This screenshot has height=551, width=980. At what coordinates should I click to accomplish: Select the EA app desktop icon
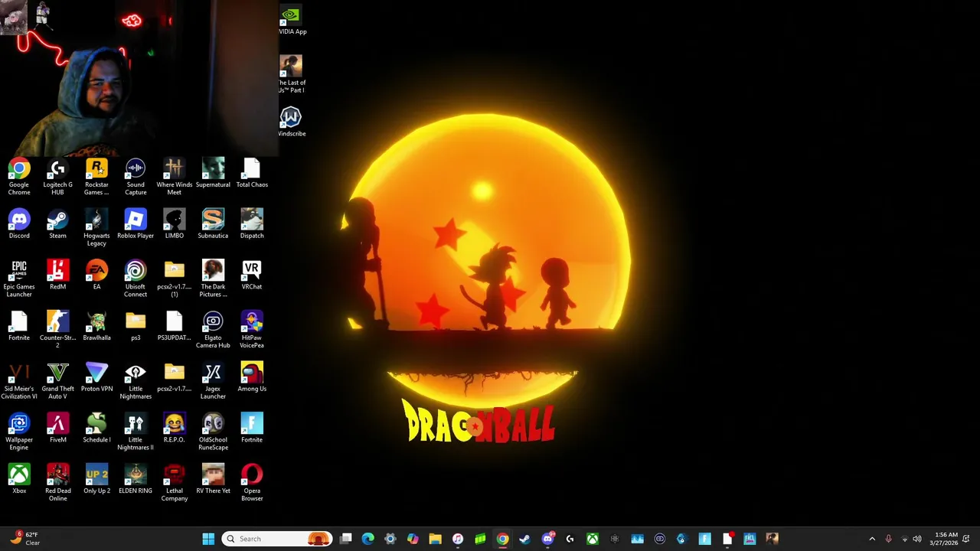pos(96,275)
